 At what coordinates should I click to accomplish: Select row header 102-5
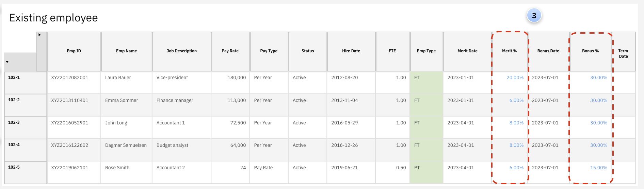[x=14, y=167]
